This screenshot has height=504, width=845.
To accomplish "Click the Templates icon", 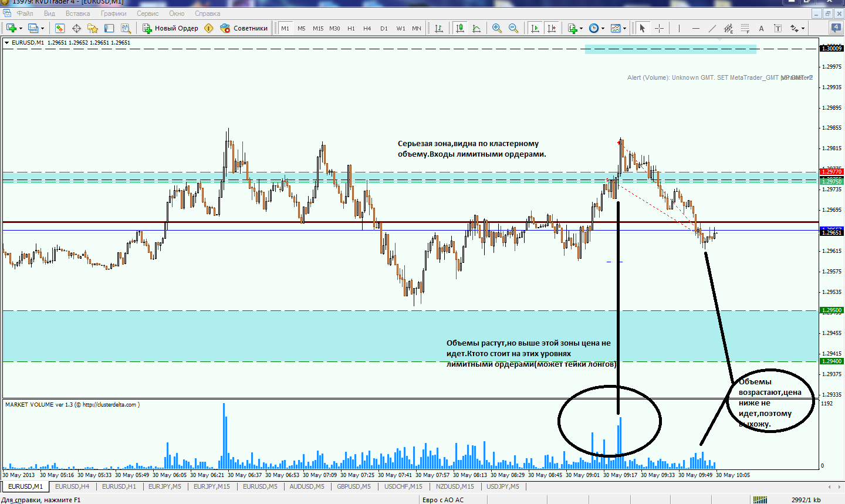I will (x=616, y=28).
